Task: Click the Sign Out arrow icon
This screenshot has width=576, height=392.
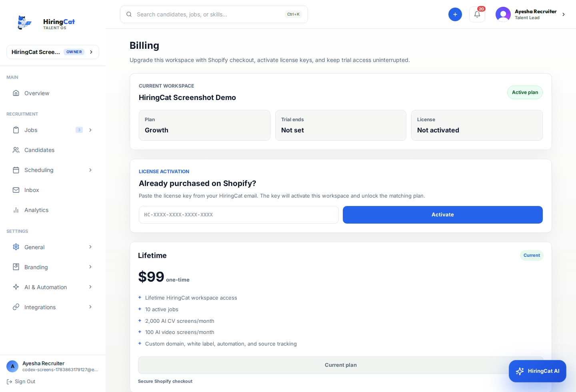Action: click(9, 382)
